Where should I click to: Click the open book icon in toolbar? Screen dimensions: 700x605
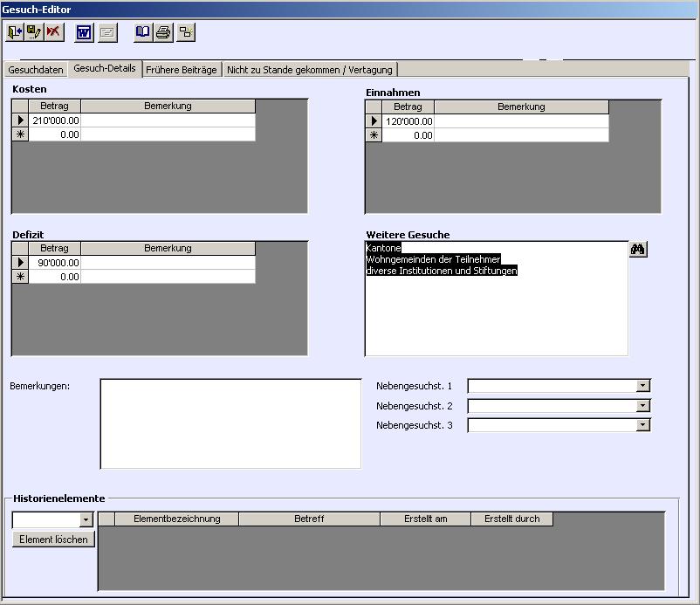[x=143, y=33]
